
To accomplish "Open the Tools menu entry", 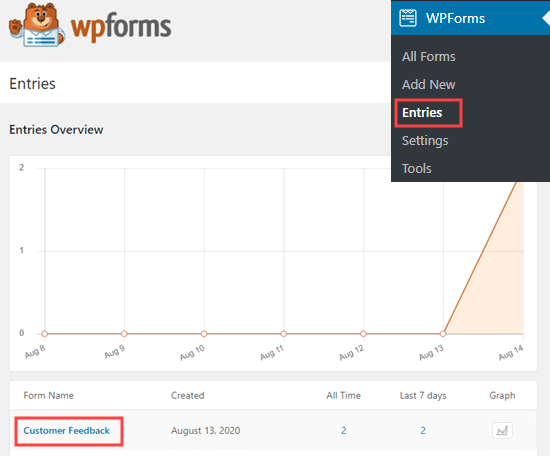I will point(416,169).
